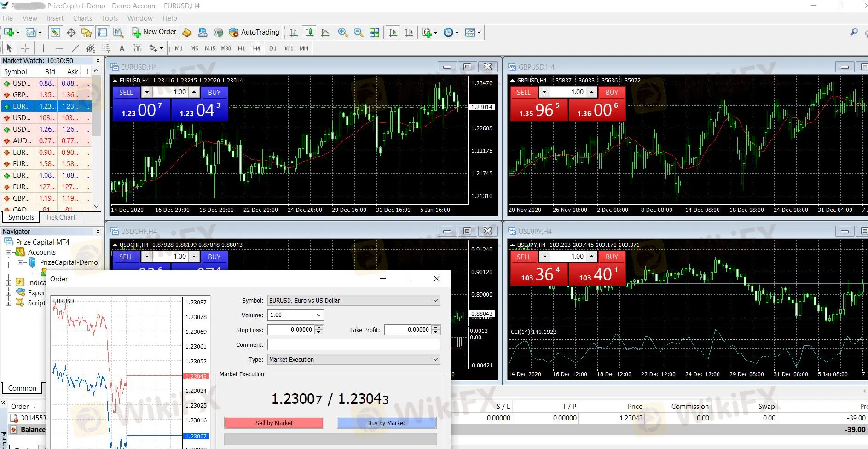
Task: Click the Sell by Market button
Action: tap(273, 423)
